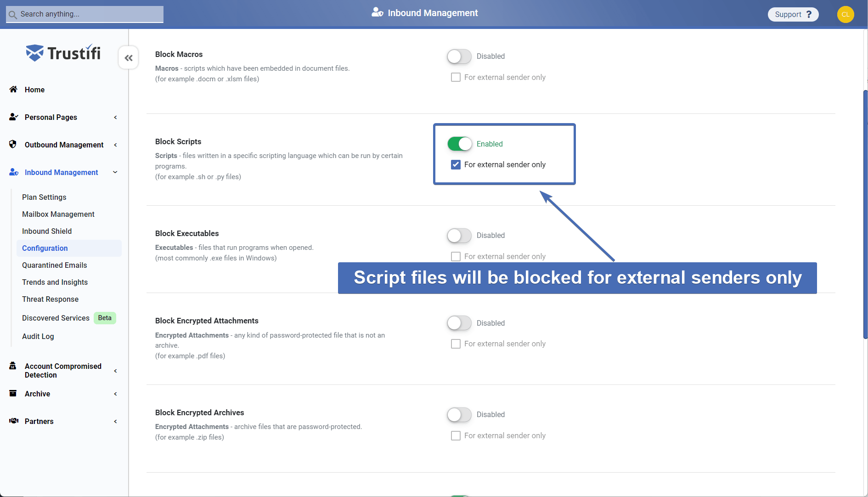The height and width of the screenshot is (497, 868).
Task: Click the Archive box icon
Action: 13,393
